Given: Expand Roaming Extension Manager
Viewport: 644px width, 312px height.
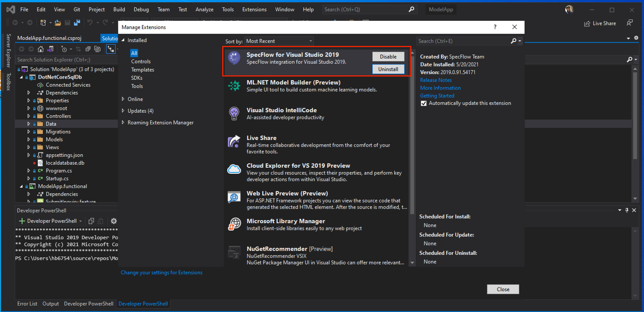Looking at the screenshot, I should 123,122.
